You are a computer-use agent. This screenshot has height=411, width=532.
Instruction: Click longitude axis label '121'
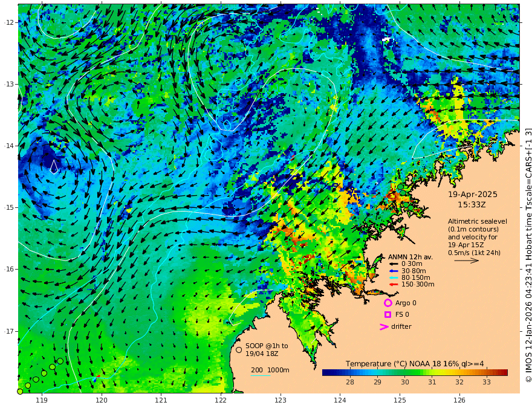coord(161,401)
